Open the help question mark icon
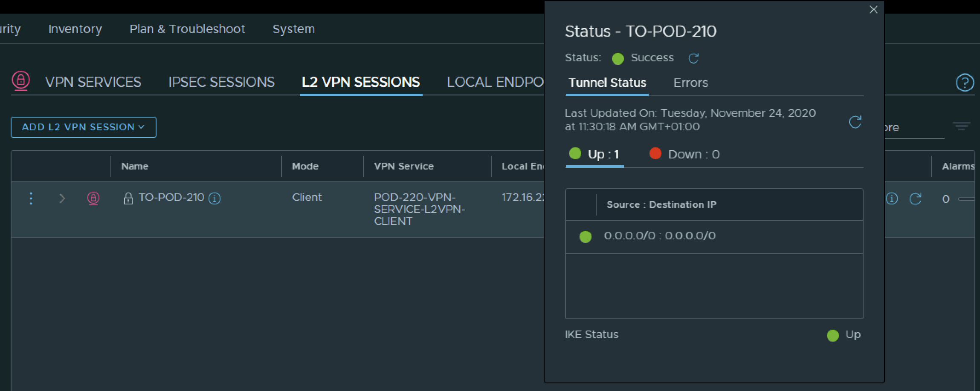 pos(965,83)
